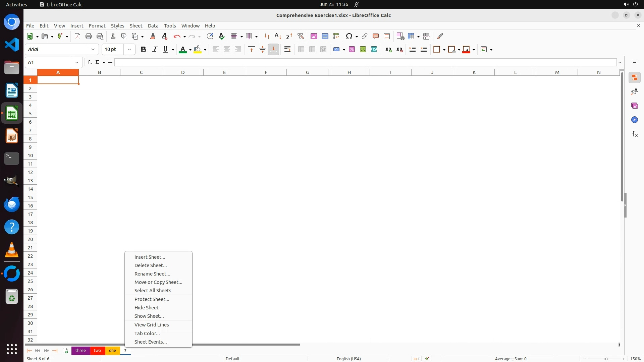Click the formula input line
The image size is (644, 362).
click(365, 62)
